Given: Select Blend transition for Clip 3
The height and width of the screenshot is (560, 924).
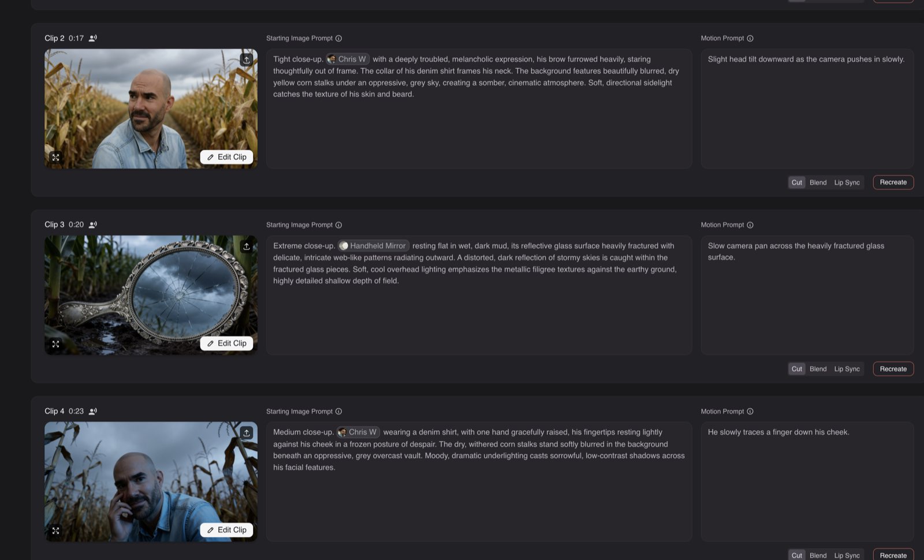Looking at the screenshot, I should tap(818, 369).
